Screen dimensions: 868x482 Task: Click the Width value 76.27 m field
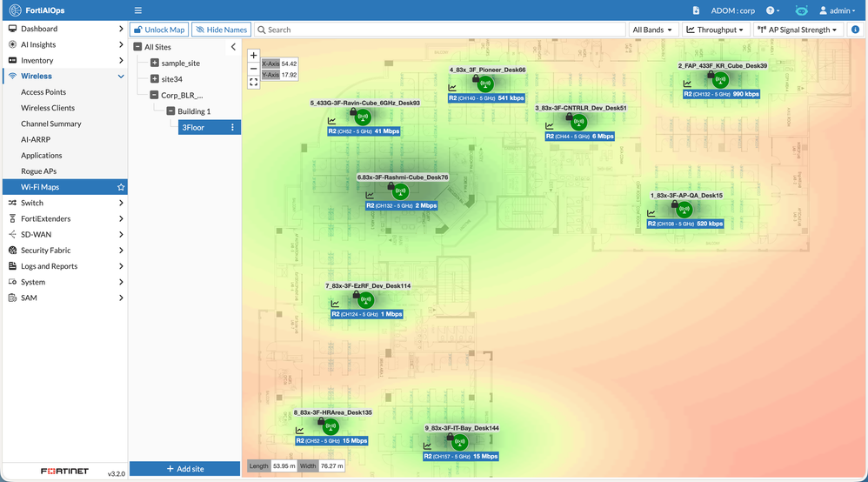coord(331,466)
